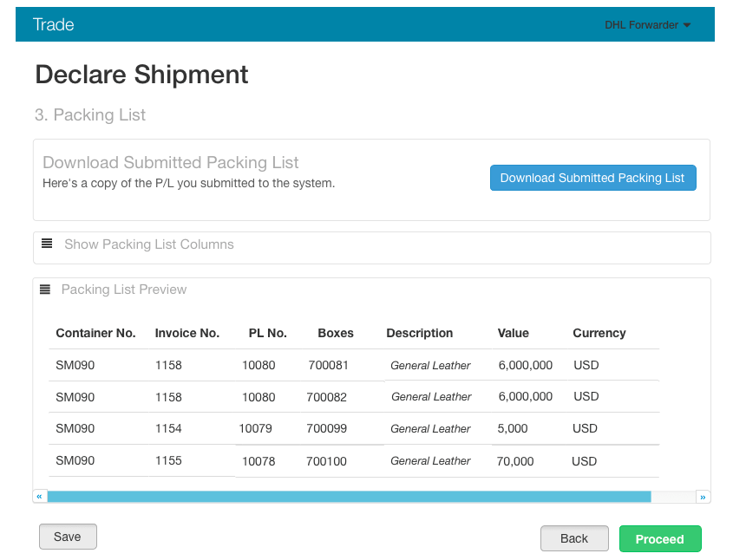Select invoice 1154 cell
Image resolution: width=733 pixels, height=560 pixels.
pyautogui.click(x=168, y=428)
